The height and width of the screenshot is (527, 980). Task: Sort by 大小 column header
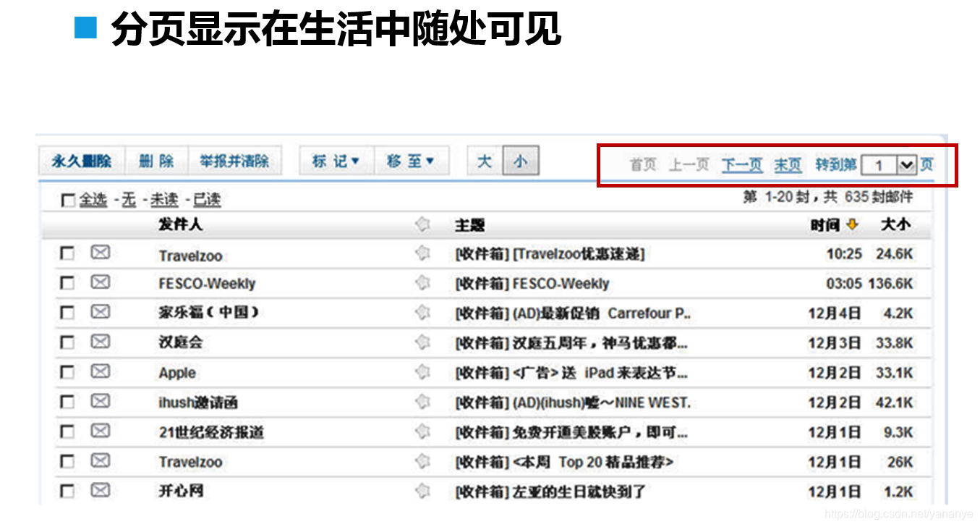(x=895, y=225)
